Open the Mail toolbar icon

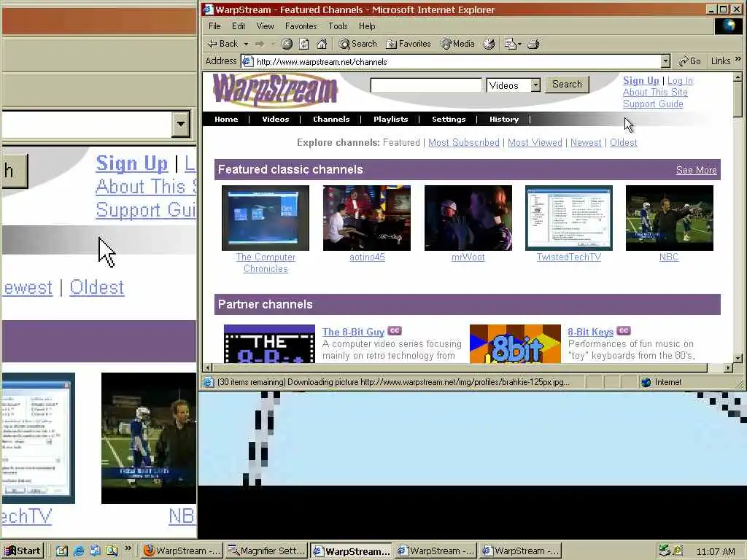point(510,44)
